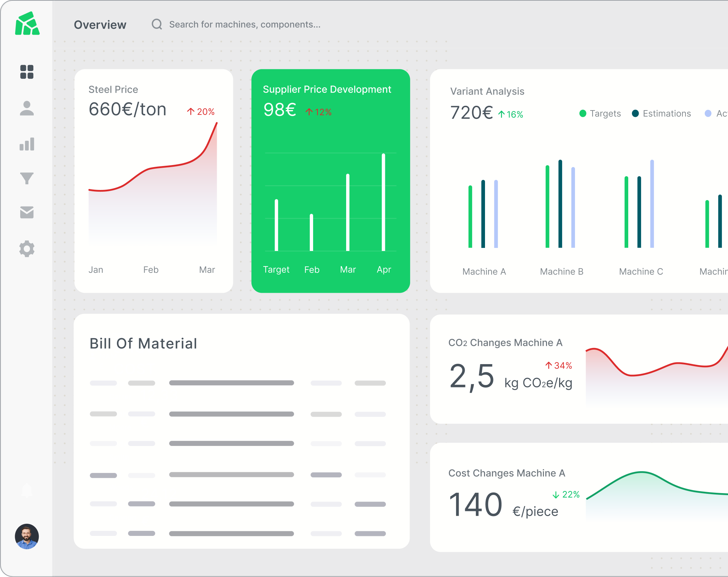Click Machine B dark estimations bar
The width and height of the screenshot is (728, 577).
(560, 204)
